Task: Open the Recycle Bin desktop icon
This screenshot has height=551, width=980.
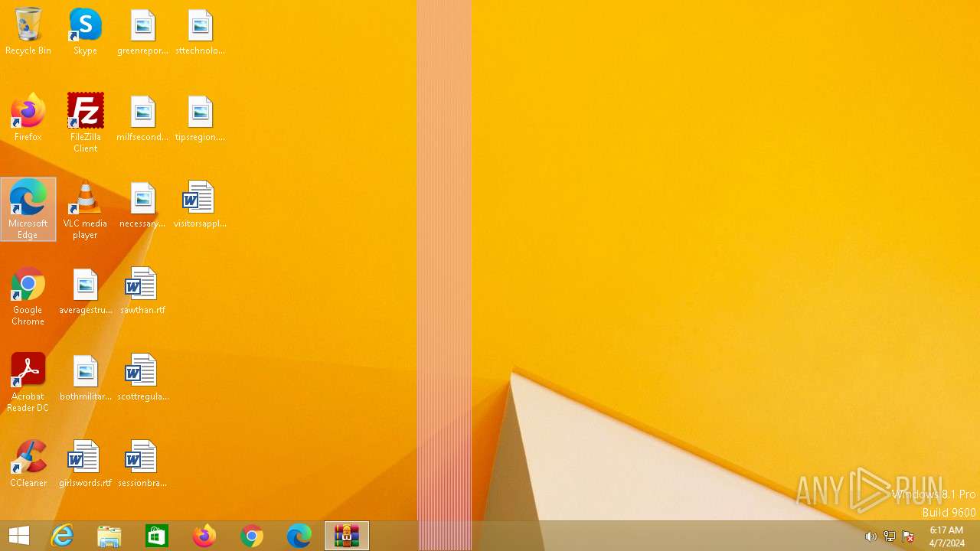Action: [x=28, y=31]
